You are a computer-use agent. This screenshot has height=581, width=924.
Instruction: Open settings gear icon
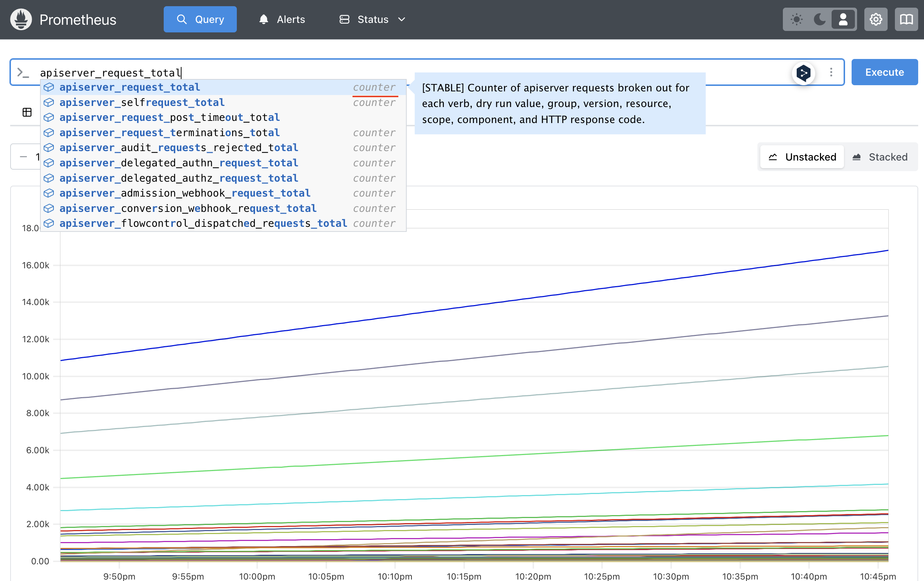coord(876,19)
